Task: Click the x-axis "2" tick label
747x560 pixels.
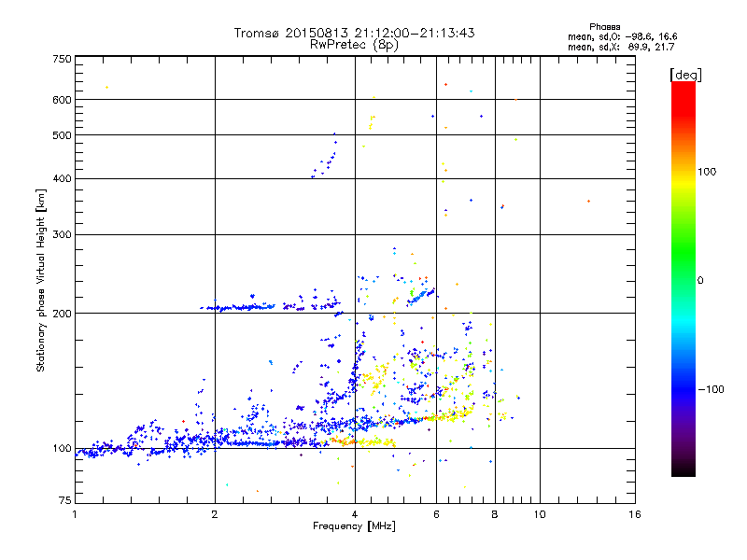Action: coord(215,514)
